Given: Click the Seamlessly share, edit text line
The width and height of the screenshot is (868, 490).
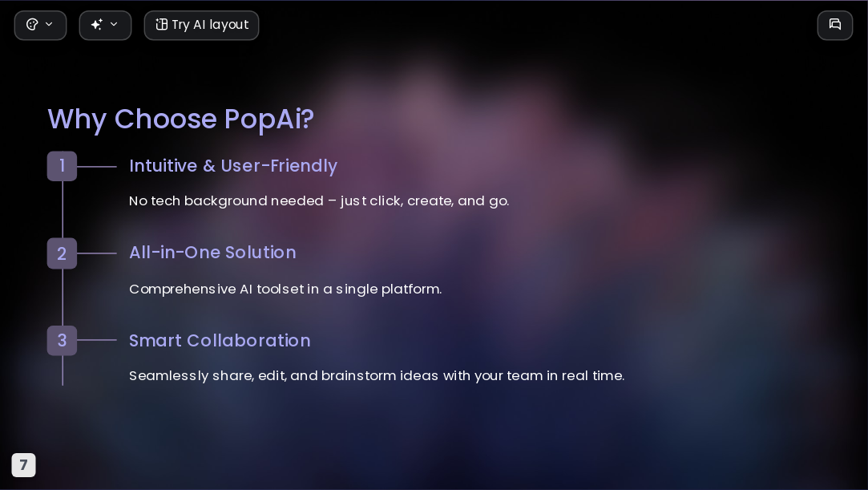Looking at the screenshot, I should [x=377, y=376].
